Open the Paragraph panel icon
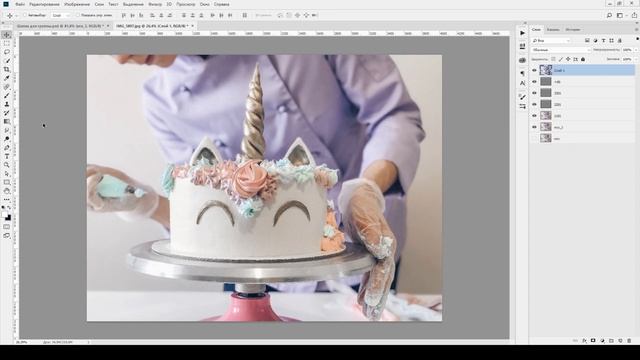The image size is (640, 360). pyautogui.click(x=522, y=73)
